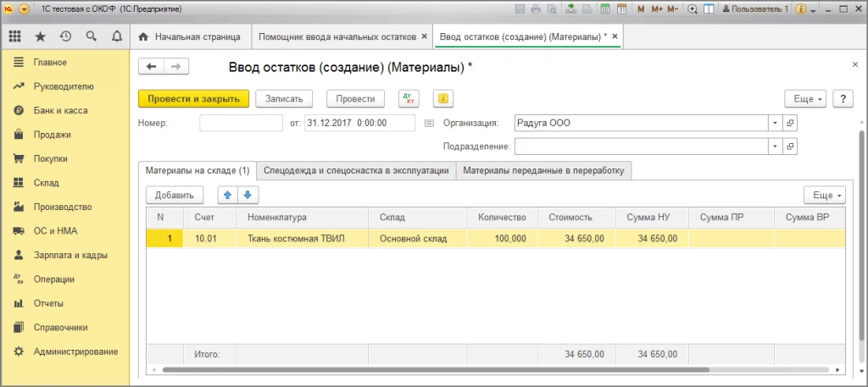Click the Провести и закрыть button

click(193, 99)
